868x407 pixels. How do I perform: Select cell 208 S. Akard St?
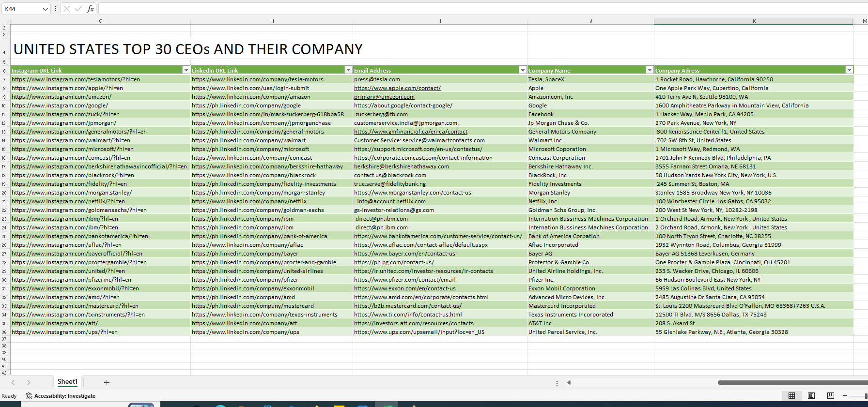[754, 323]
